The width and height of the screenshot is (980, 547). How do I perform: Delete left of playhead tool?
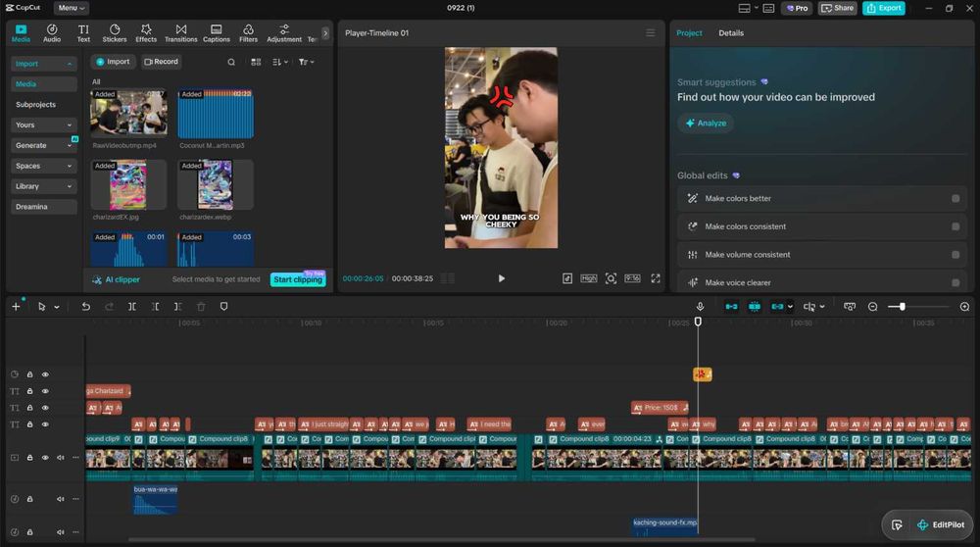point(155,306)
